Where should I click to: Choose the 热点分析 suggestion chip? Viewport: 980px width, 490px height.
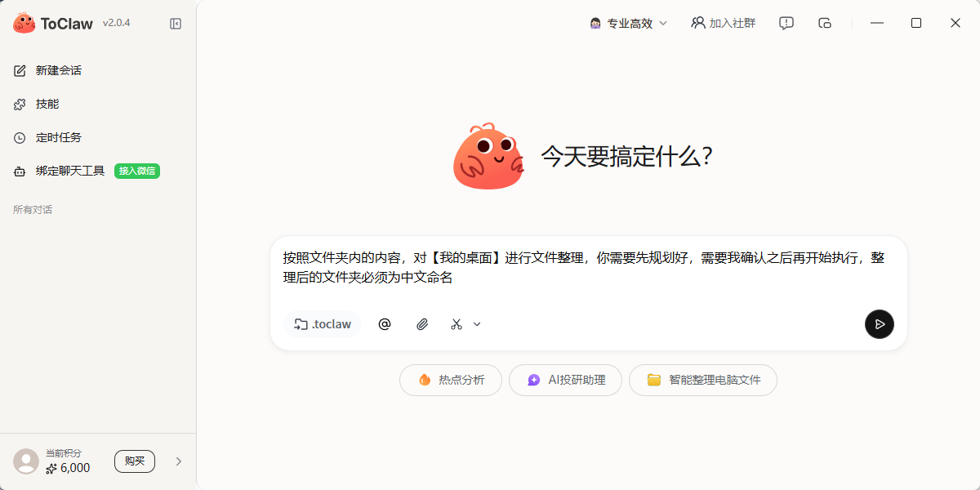click(451, 380)
